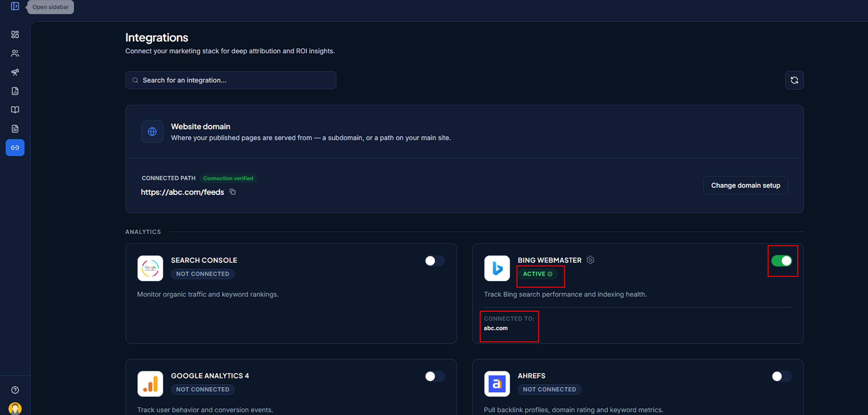
Task: Open Bing Webmaster settings gear
Action: (590, 260)
